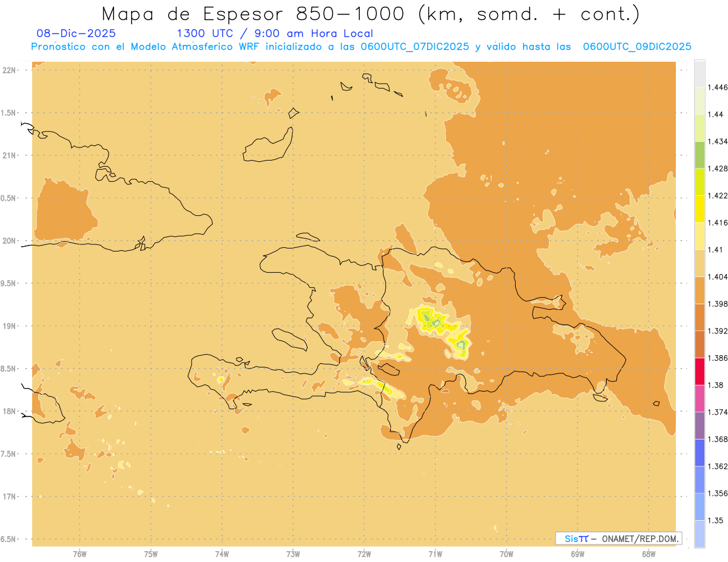This screenshot has width=728, height=562.
Task: Click the '76W' longitude label
Action: coord(79,554)
